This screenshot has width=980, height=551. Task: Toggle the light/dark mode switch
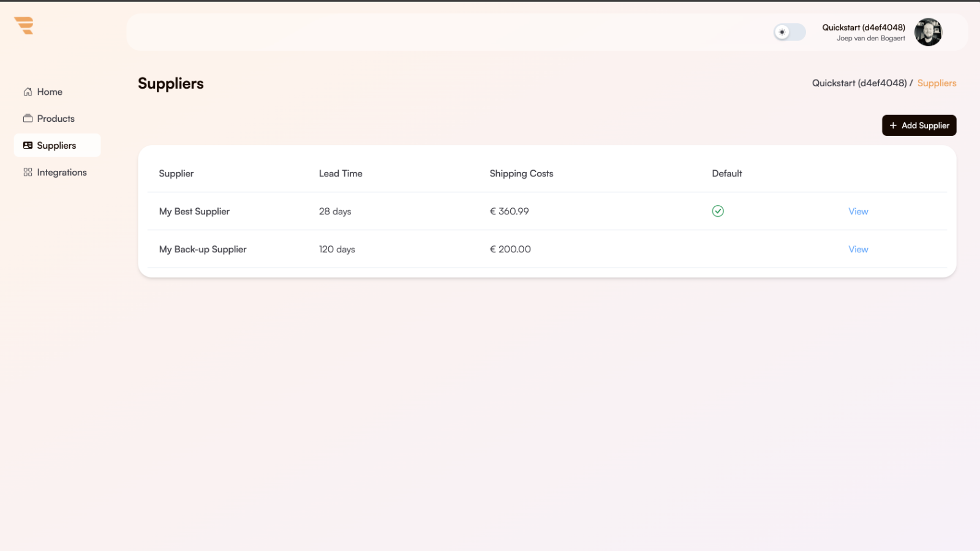[x=789, y=32]
